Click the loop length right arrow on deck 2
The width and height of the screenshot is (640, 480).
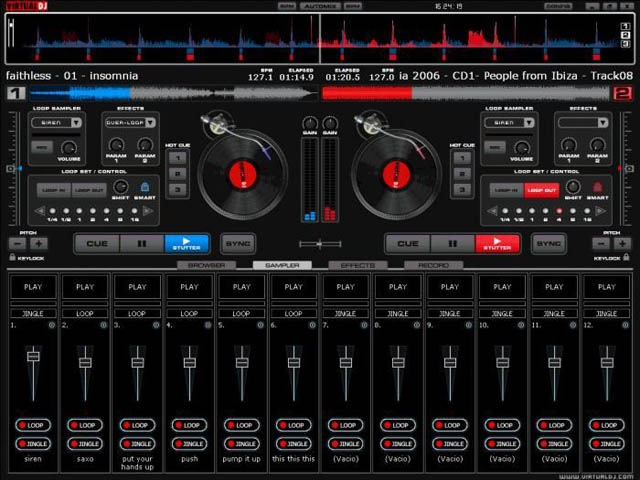tap(600, 211)
